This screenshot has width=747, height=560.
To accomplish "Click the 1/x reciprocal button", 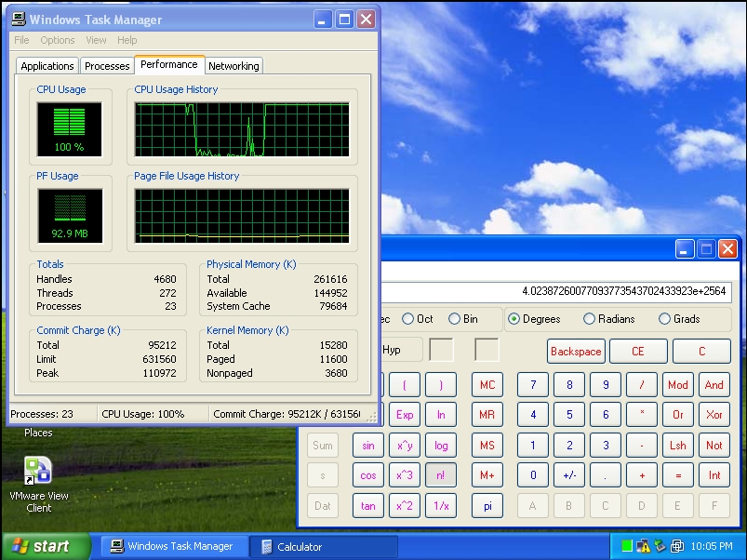I will [x=441, y=506].
